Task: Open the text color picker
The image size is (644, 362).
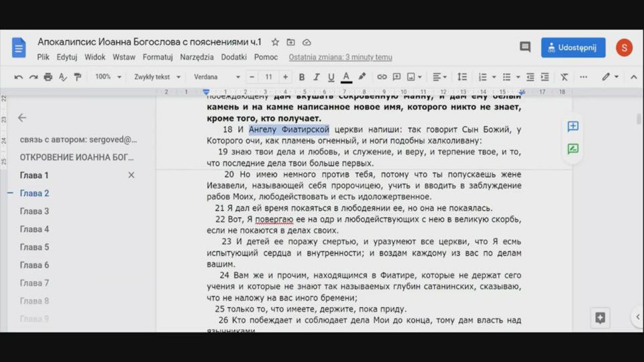Action: [x=346, y=77]
